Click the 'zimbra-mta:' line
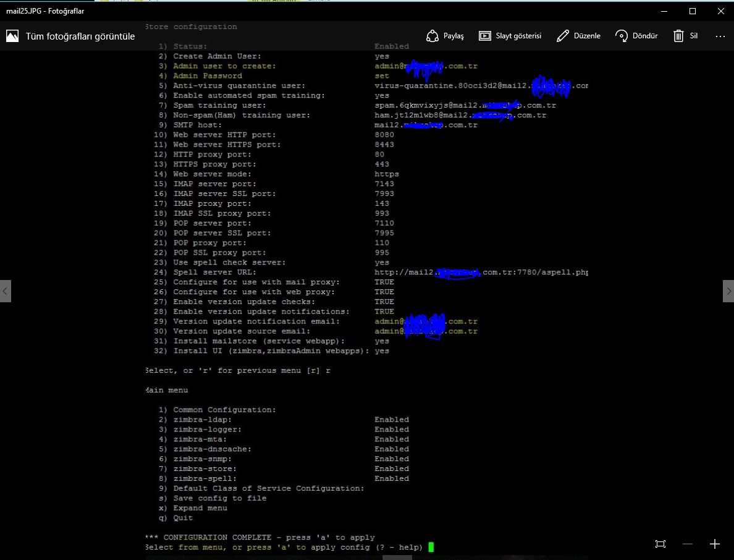 point(200,439)
